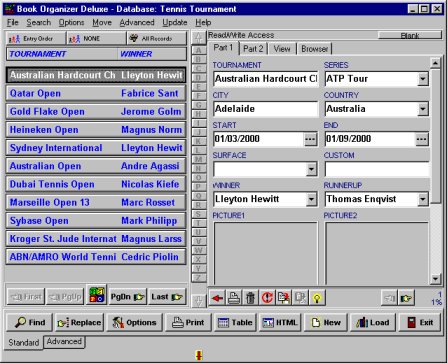Select the Dubai Tennis Open record row

96,184
